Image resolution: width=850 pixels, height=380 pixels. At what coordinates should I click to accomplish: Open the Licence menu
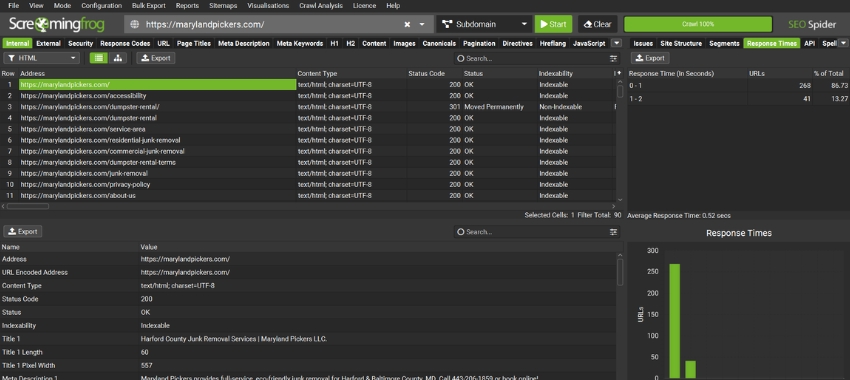pyautogui.click(x=364, y=5)
